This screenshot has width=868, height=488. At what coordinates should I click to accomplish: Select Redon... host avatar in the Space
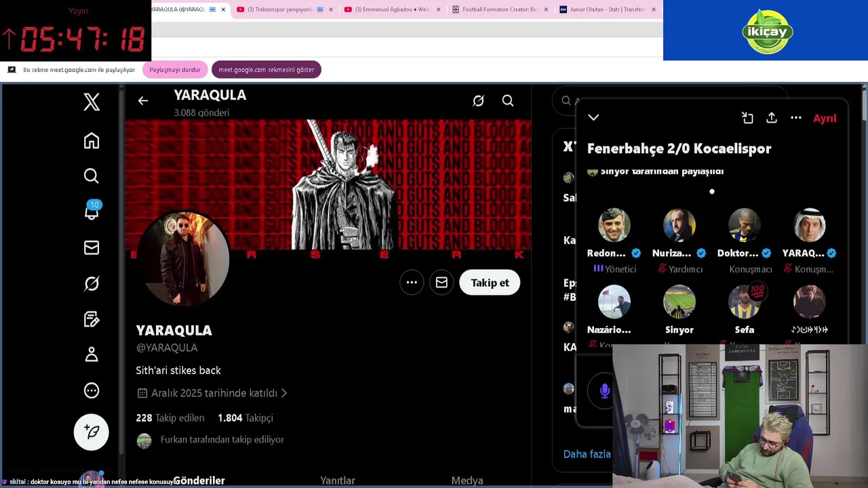(x=614, y=225)
